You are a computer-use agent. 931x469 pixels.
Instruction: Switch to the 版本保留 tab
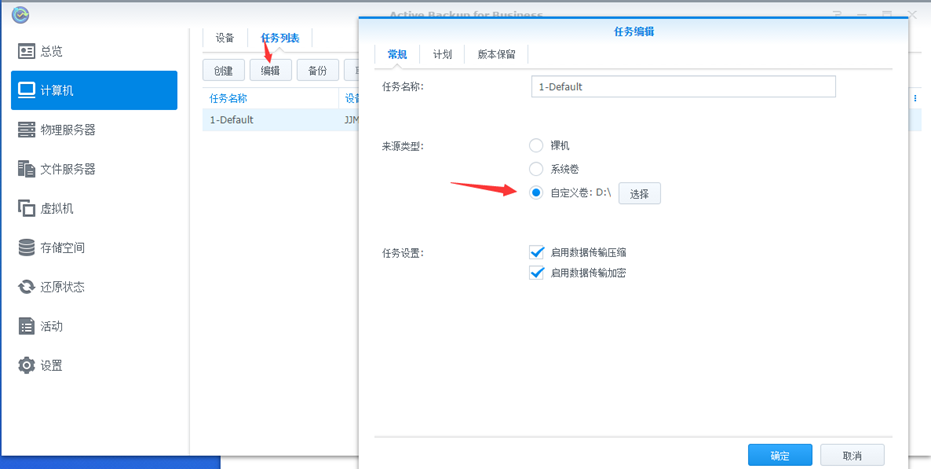[497, 54]
